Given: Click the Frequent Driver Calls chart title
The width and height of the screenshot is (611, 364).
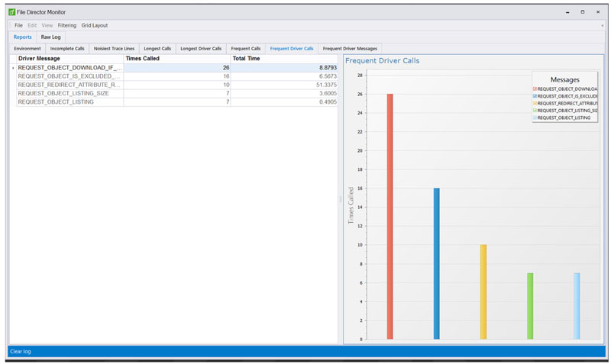Looking at the screenshot, I should tap(383, 61).
